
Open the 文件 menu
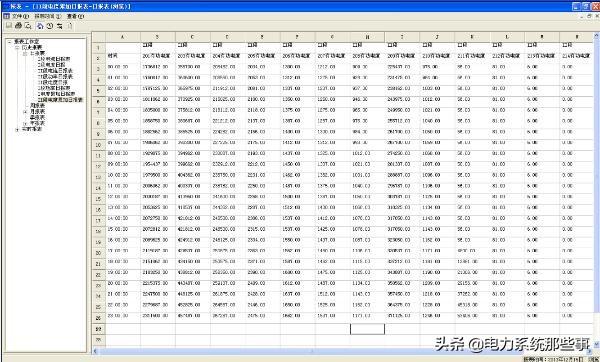[x=20, y=16]
